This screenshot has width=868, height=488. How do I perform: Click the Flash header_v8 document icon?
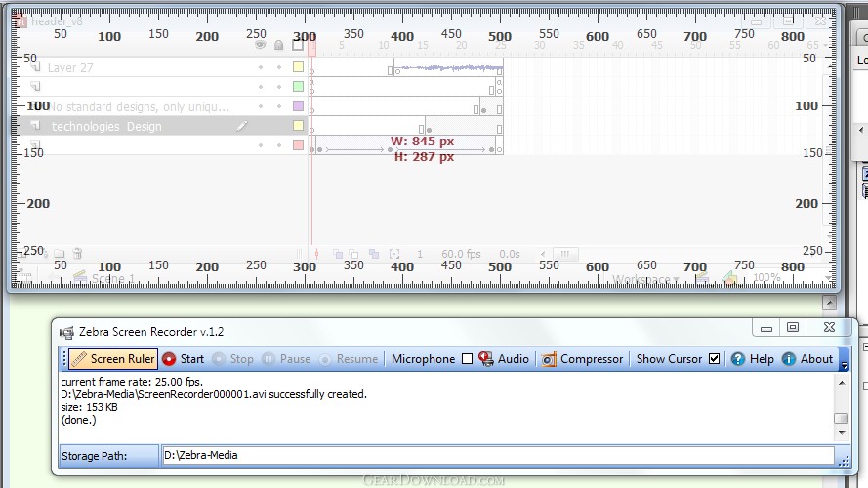[x=21, y=21]
